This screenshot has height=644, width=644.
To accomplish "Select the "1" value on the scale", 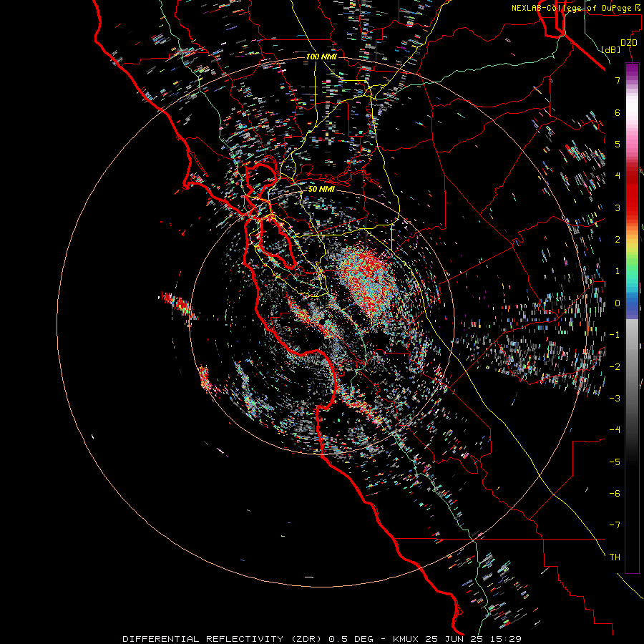I will click(618, 271).
